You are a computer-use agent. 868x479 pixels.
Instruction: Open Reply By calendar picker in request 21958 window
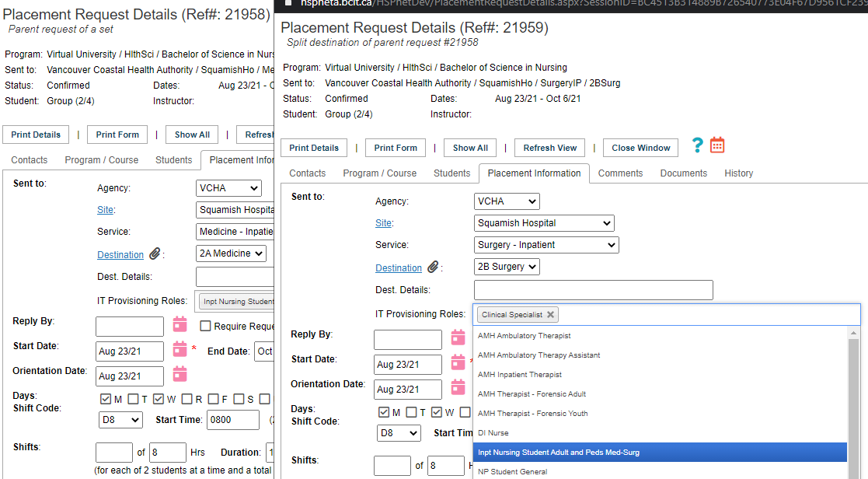click(180, 324)
